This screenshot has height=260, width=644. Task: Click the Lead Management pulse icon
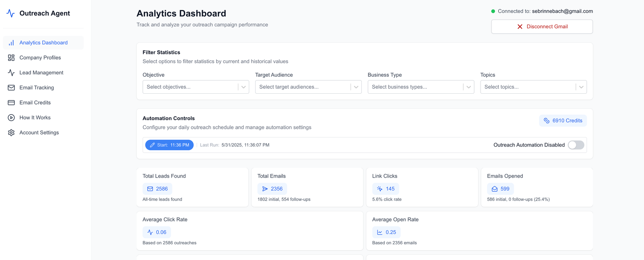coord(11,73)
